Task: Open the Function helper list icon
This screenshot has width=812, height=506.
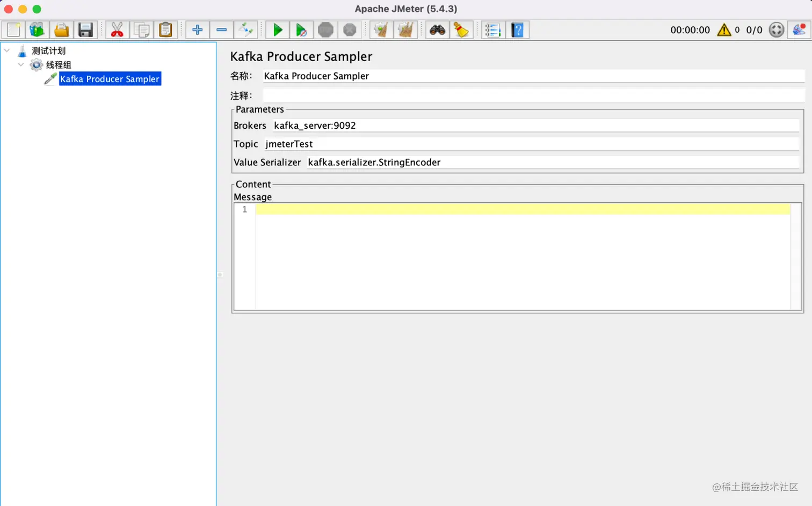Action: coord(492,30)
